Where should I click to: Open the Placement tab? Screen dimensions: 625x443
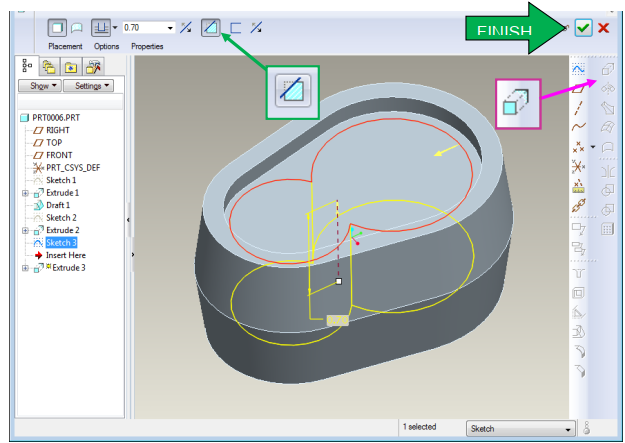[x=65, y=46]
